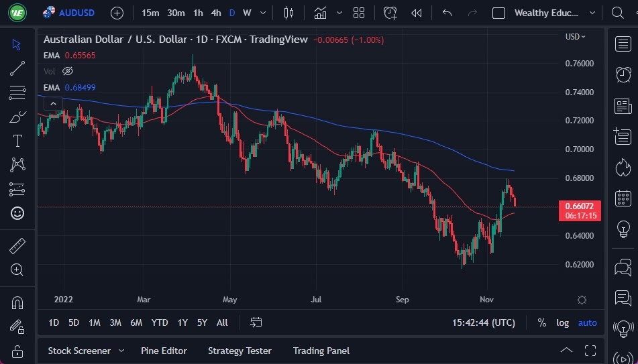Click the red current price label 0.66072

[x=578, y=206]
